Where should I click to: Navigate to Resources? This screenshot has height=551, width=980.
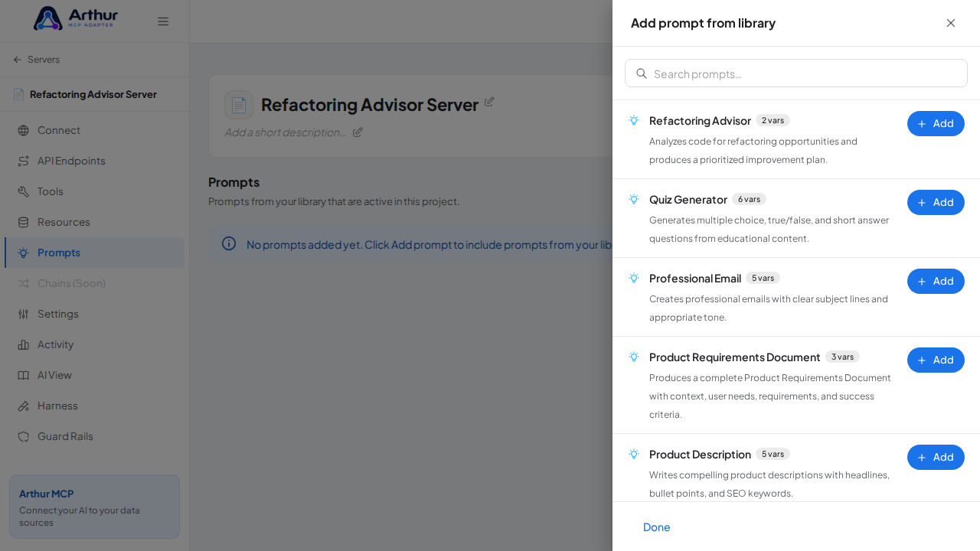click(95, 222)
